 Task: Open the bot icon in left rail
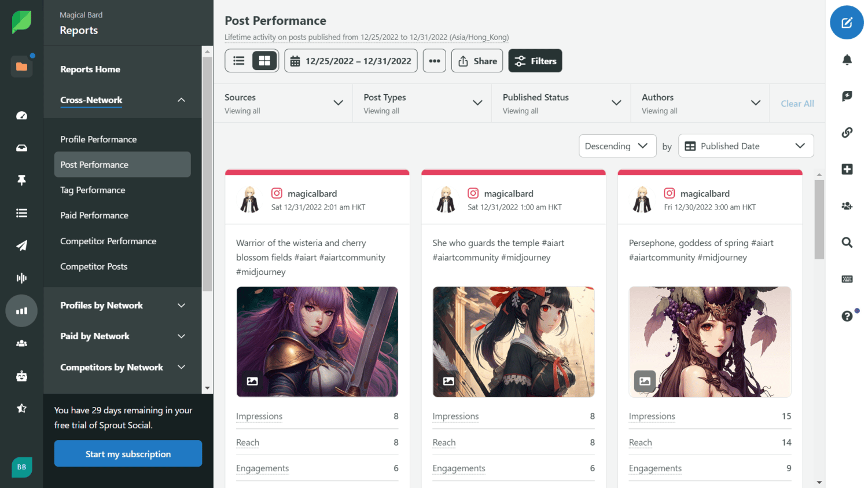[x=21, y=376]
